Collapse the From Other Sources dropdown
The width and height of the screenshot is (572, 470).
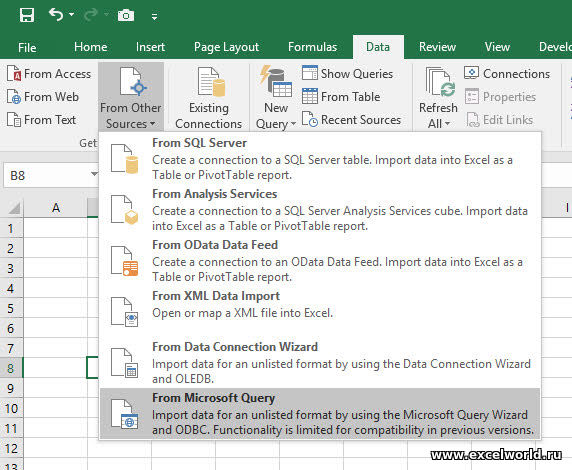tap(131, 97)
